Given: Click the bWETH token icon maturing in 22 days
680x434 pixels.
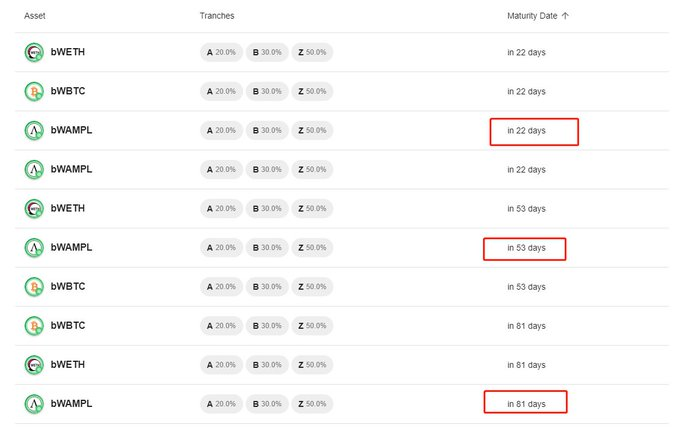Looking at the screenshot, I should coord(34,52).
